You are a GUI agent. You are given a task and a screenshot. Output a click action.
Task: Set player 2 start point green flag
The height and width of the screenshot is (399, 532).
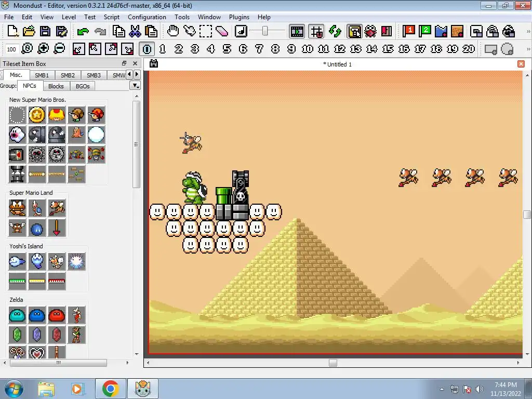pos(424,31)
